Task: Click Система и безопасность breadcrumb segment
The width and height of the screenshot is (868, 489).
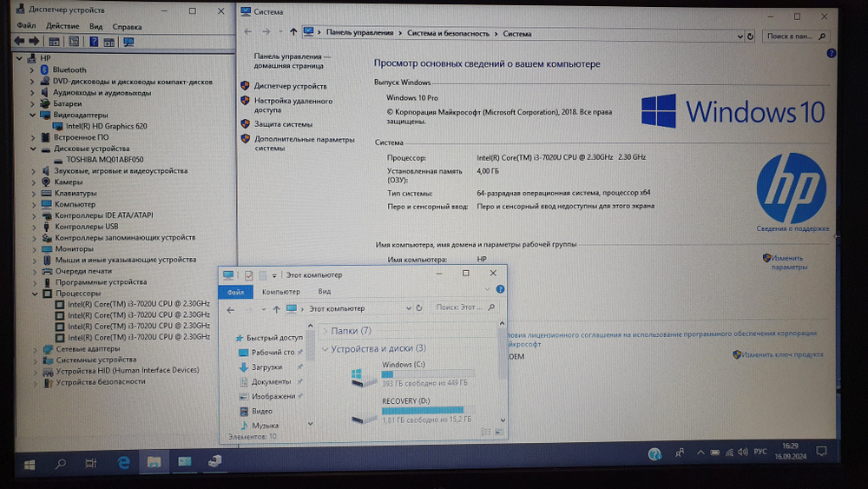Action: pyautogui.click(x=448, y=33)
